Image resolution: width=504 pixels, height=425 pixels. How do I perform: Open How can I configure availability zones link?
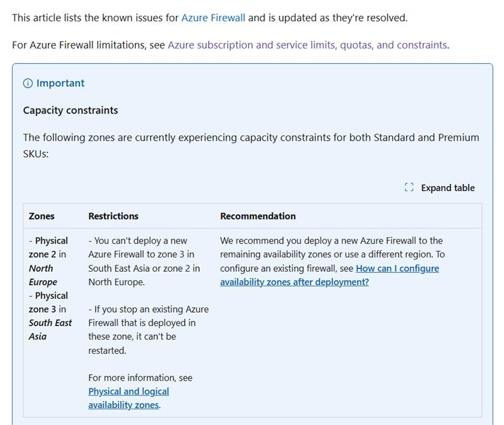pos(329,275)
